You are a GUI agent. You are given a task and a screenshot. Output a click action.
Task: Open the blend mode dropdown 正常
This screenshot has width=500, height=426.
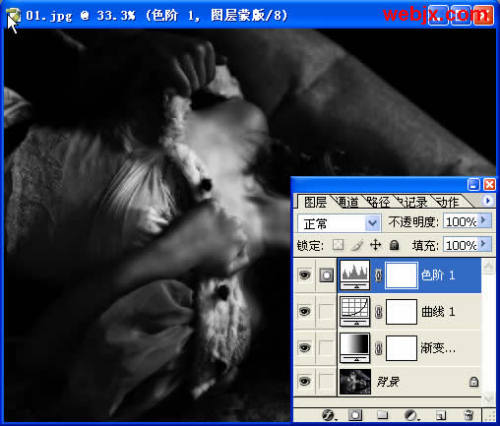pos(339,223)
